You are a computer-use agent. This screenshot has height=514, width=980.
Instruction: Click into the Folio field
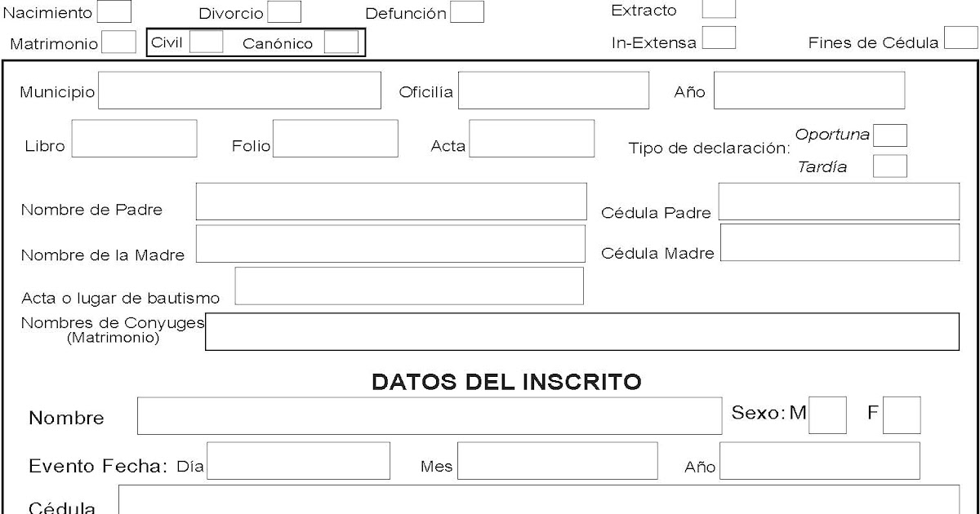point(335,139)
